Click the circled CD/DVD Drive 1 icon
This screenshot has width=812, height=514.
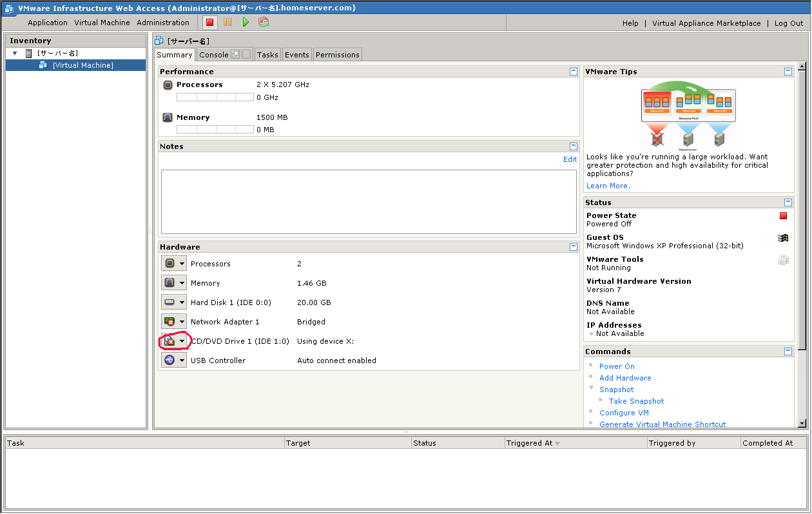[x=169, y=341]
